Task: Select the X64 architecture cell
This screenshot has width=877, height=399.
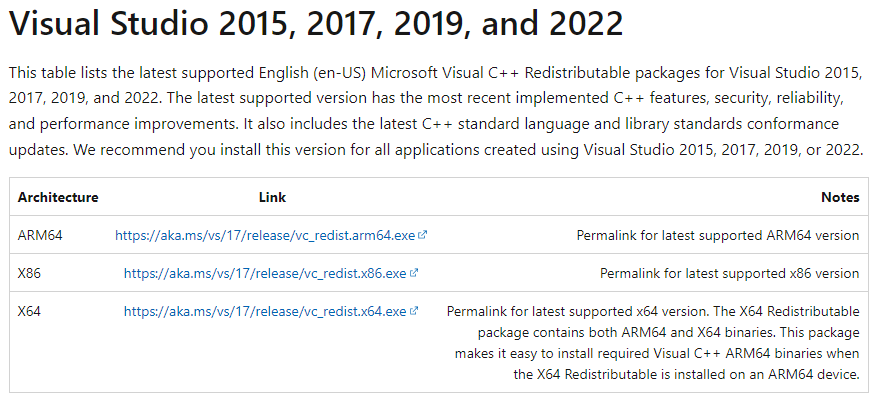Action: click(30, 312)
